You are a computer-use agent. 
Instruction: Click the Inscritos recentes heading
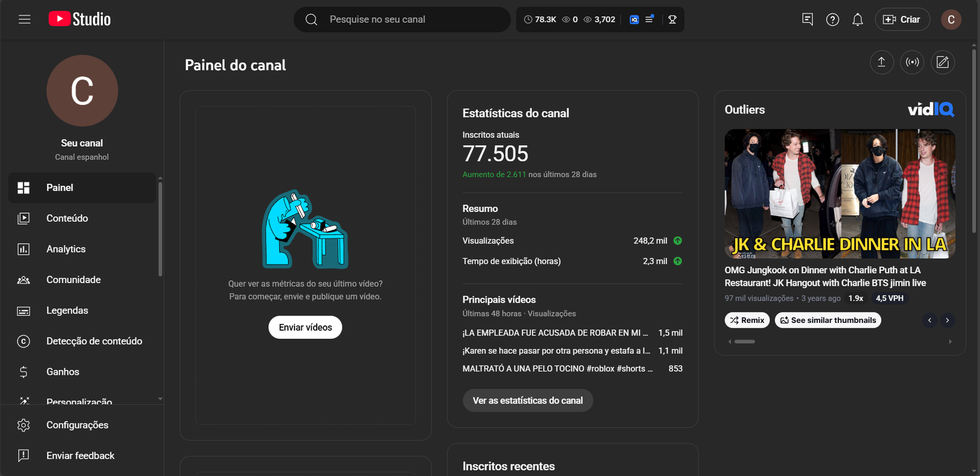(x=508, y=466)
